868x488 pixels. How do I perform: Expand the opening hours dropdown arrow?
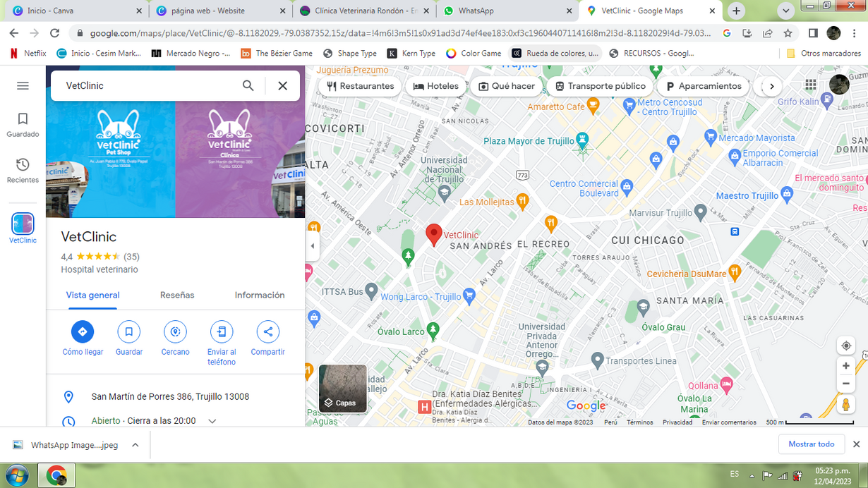point(212,421)
